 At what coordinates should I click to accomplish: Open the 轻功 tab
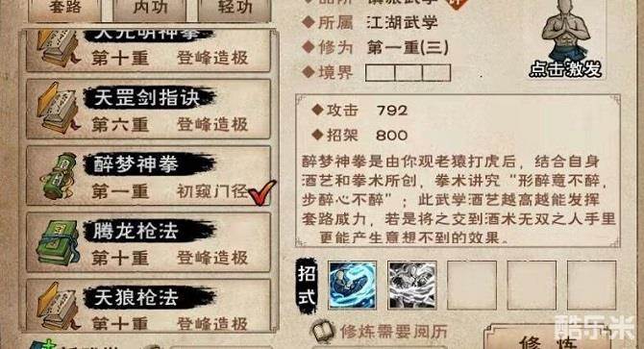pyautogui.click(x=235, y=9)
